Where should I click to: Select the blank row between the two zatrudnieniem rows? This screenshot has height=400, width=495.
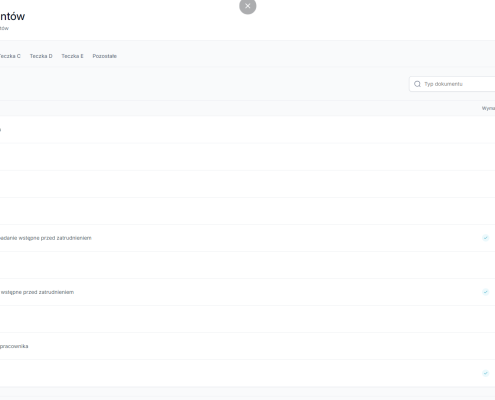[x=247, y=265]
